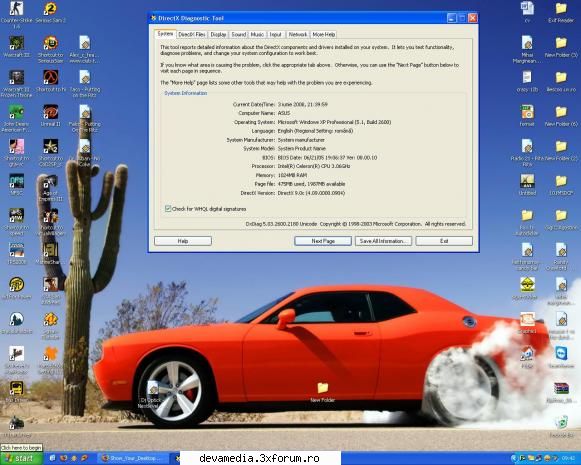This screenshot has width=581, height=465.
Task: Click the Computer Name ASUS value
Action: (284, 113)
